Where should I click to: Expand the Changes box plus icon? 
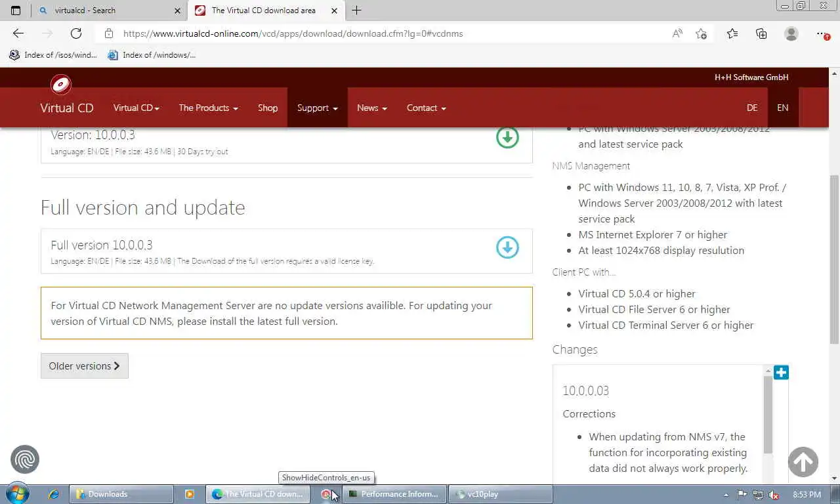781,373
